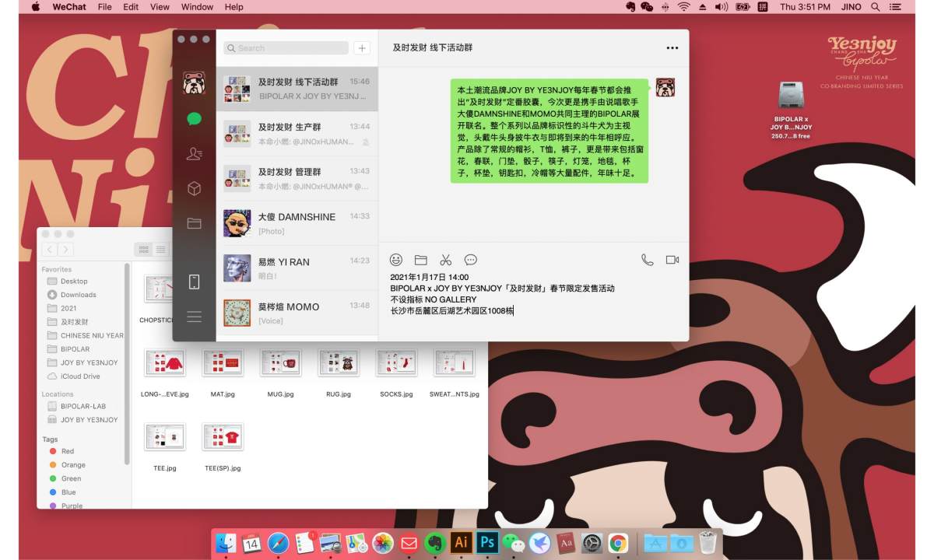
Task: Select Downloads in Finder sidebar
Action: point(78,295)
